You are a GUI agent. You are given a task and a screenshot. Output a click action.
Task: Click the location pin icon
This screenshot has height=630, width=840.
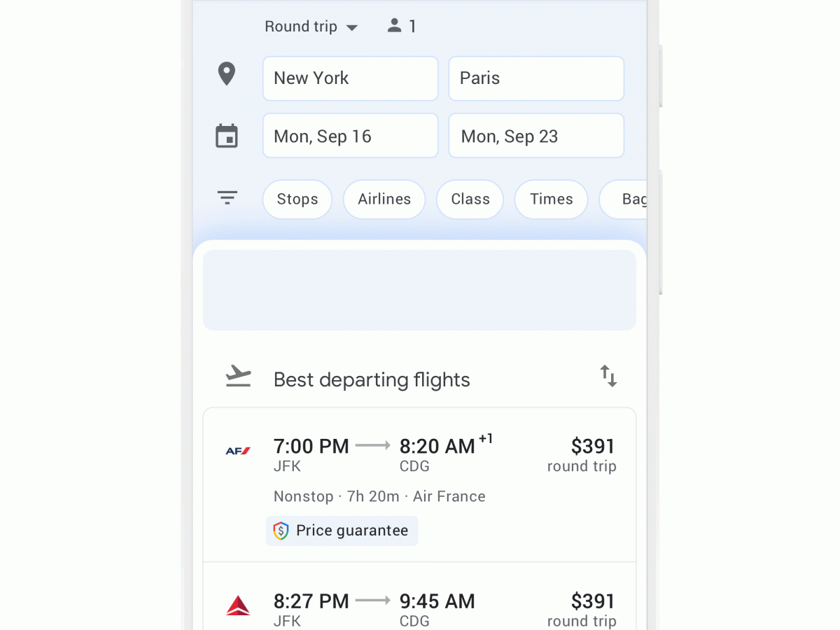tap(226, 74)
